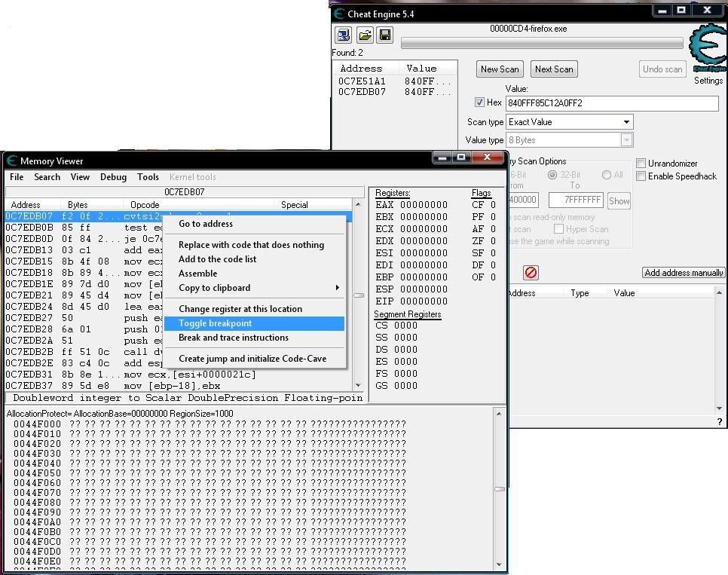Toggle the Hyper Scan checkbox

coord(559,229)
